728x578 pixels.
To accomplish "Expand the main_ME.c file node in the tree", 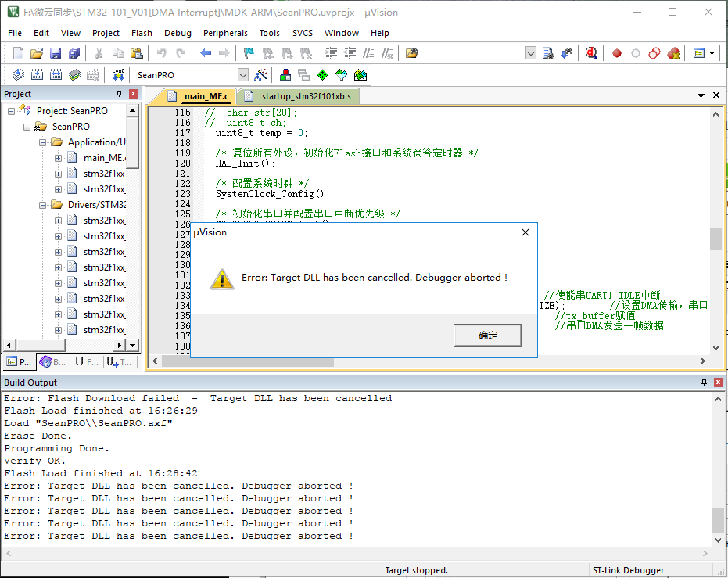I will (x=58, y=158).
